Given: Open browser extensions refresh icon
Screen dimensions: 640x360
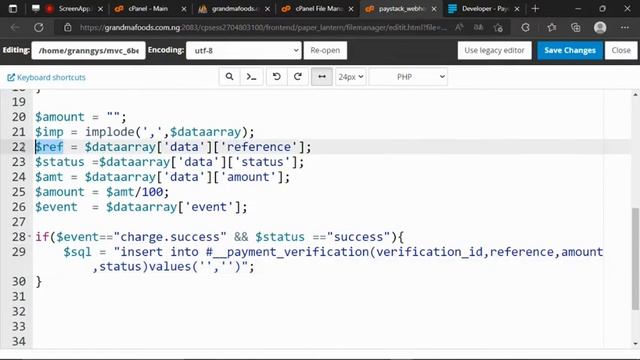Looking at the screenshot, I should (525, 28).
